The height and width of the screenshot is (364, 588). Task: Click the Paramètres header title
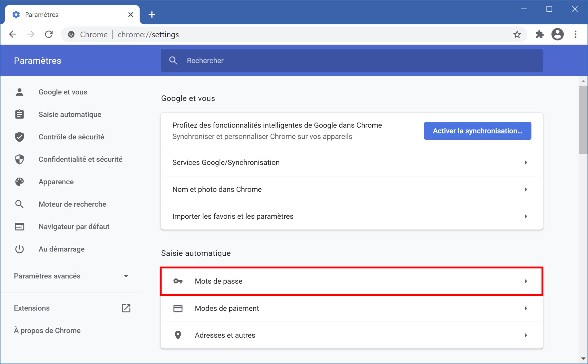tap(38, 61)
